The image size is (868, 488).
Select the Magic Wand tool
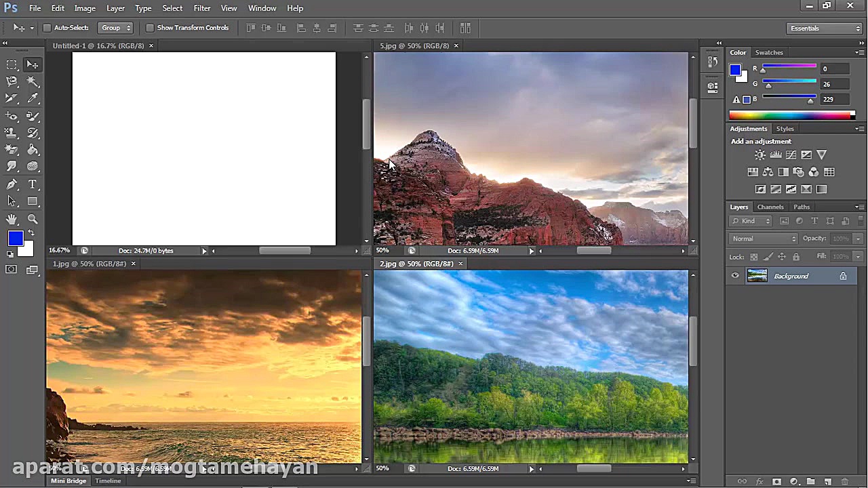click(x=32, y=81)
